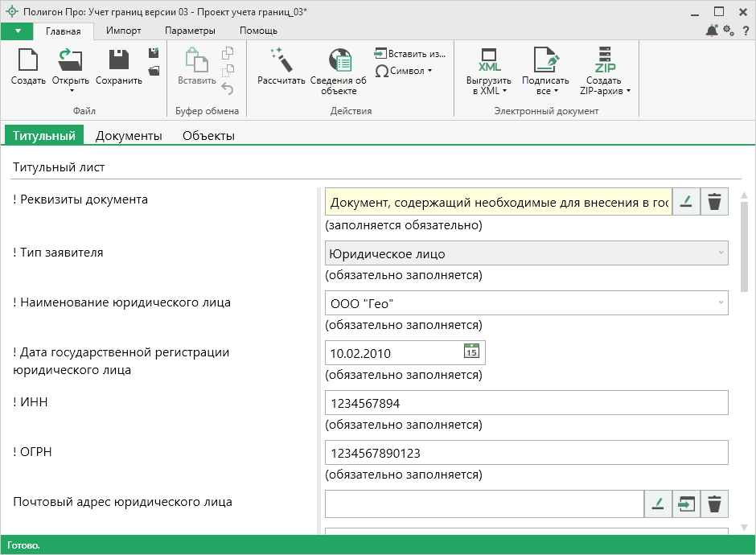Open the applicant type combo box
This screenshot has height=555, width=756.
(527, 253)
